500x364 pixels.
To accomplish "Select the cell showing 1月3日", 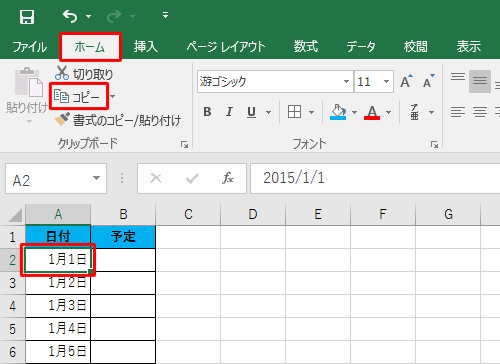I will click(x=58, y=306).
